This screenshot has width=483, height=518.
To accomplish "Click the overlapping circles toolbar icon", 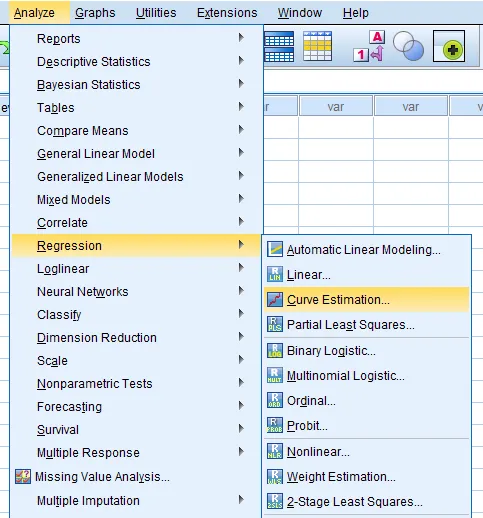I will click(x=408, y=46).
